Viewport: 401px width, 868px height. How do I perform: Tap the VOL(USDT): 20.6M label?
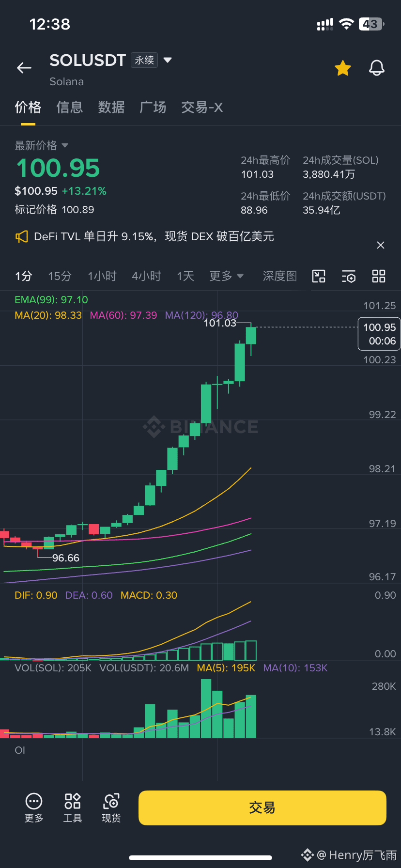coord(144,668)
